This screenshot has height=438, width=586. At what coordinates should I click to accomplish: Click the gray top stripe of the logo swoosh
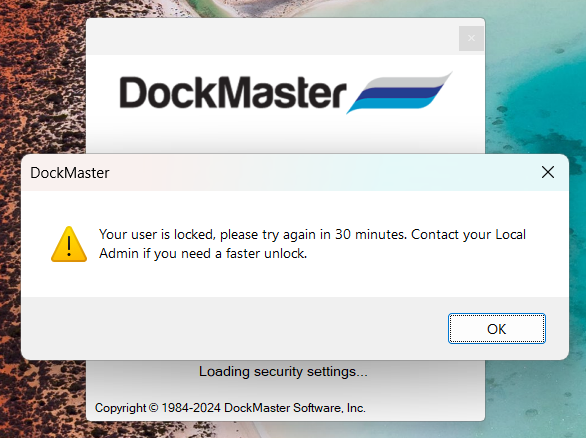[x=409, y=81]
